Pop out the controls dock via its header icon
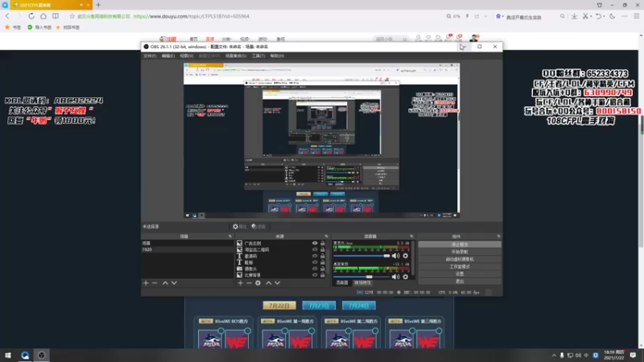Image resolution: width=644 pixels, height=362 pixels. tap(498, 237)
